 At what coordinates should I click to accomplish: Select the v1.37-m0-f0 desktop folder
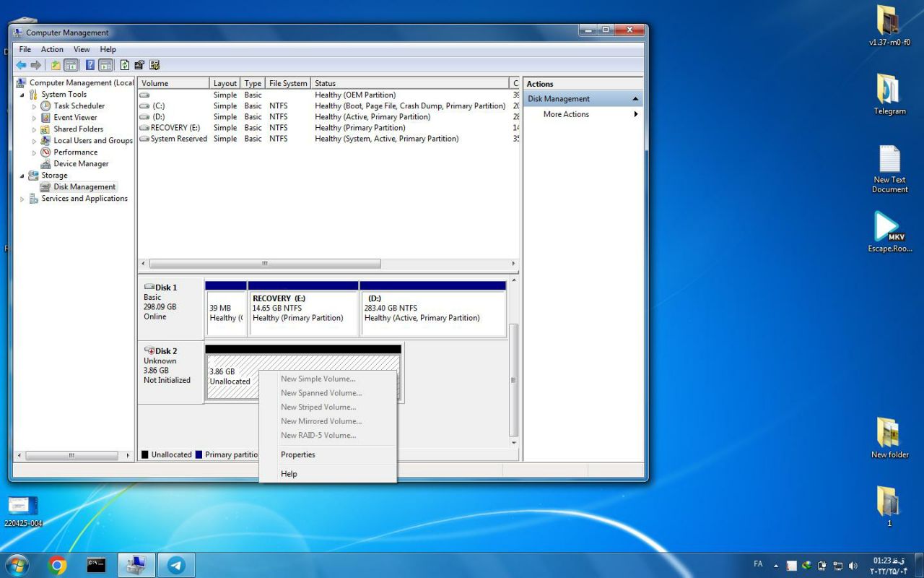pos(889,26)
